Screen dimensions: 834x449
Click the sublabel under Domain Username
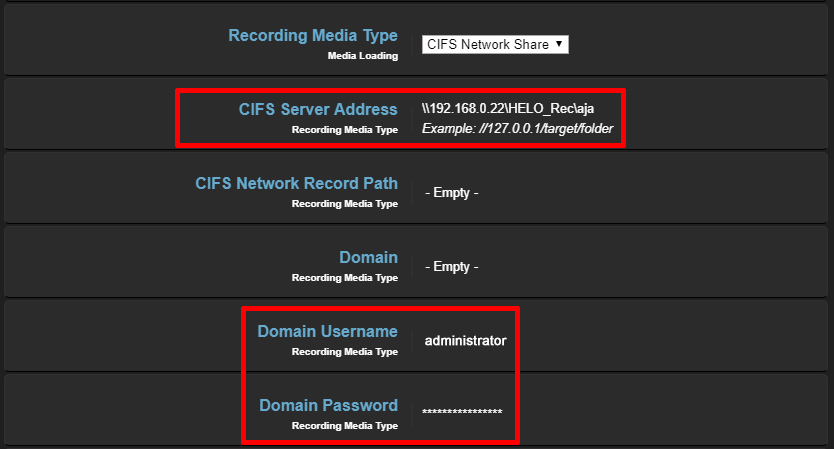tap(344, 352)
